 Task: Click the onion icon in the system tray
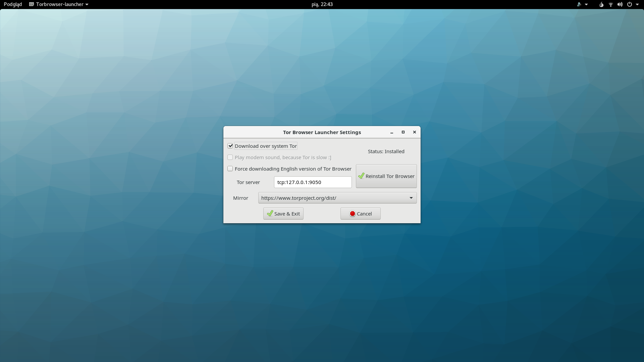pyautogui.click(x=601, y=4)
